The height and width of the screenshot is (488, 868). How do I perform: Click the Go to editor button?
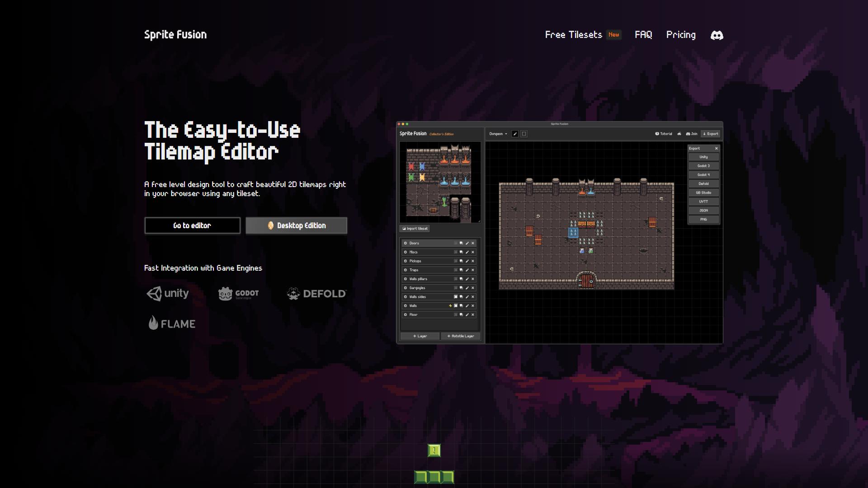pyautogui.click(x=192, y=225)
